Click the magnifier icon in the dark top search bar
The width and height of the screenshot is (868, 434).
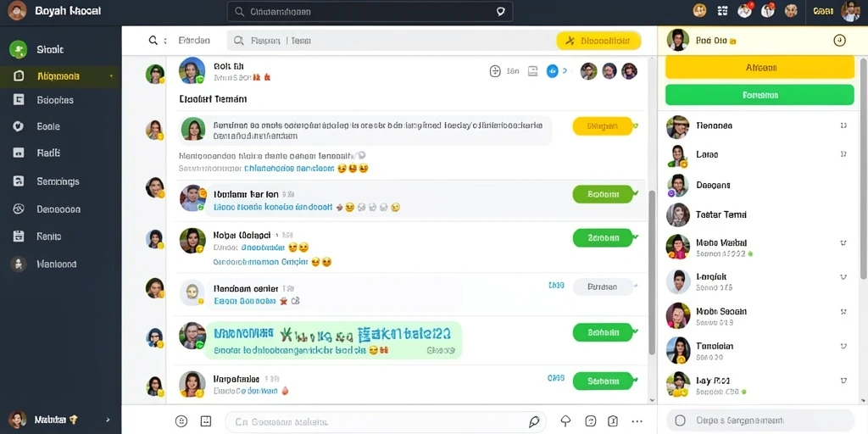(239, 11)
